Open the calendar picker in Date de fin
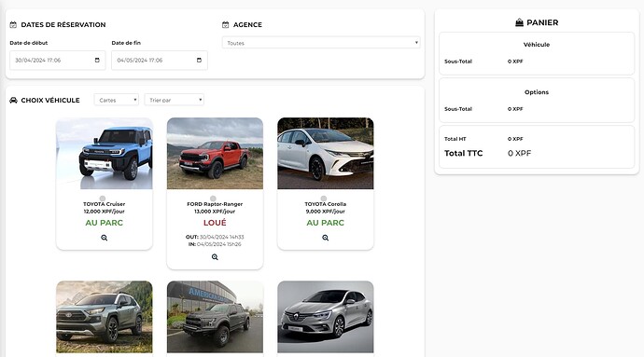Viewport: 644px width, 357px height. 199,60
